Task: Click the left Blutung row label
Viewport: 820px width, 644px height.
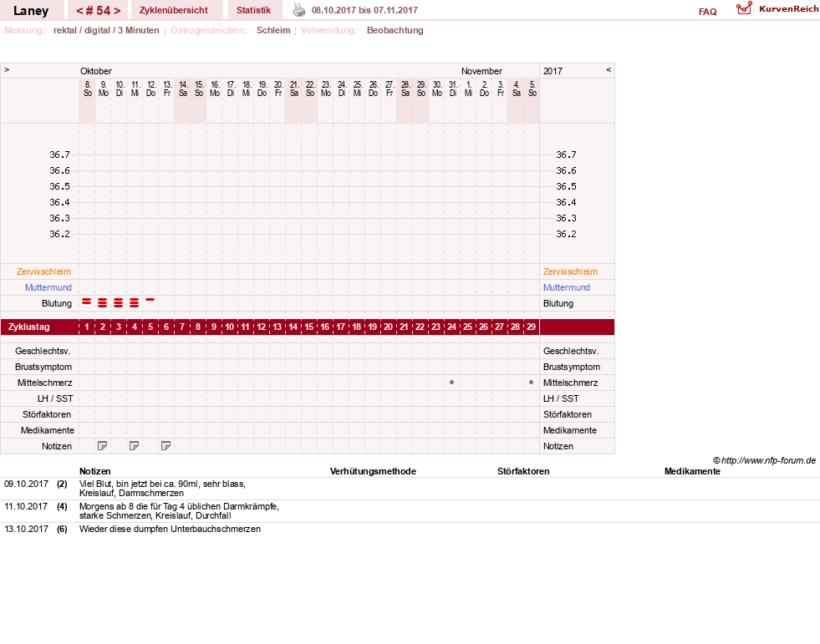Action: [57, 303]
